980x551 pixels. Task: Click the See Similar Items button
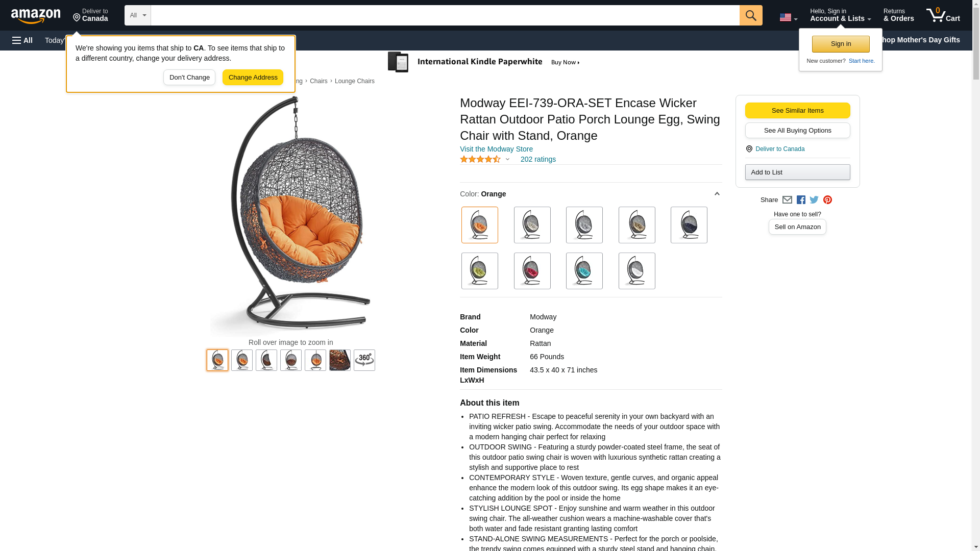coord(798,111)
